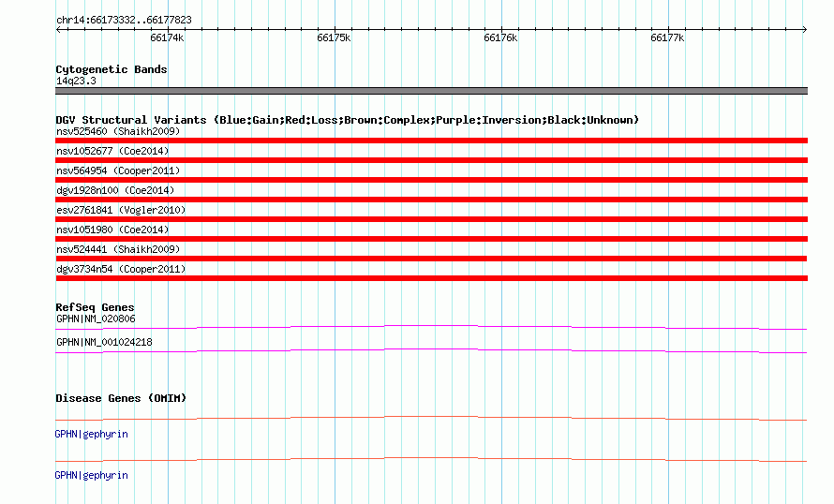Viewport: 834px width, 504px height.
Task: Click the dgv3734n54 (Cooper2011) label
Action: [121, 269]
